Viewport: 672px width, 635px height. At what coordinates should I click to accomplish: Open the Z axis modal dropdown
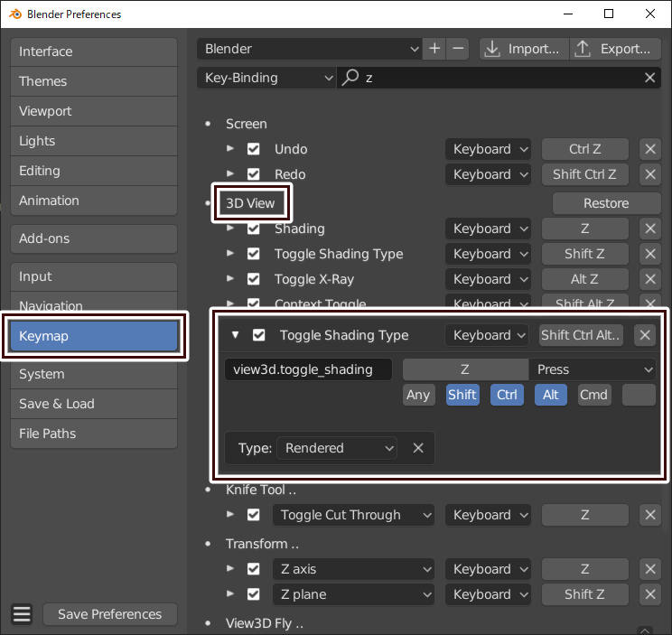[x=353, y=569]
